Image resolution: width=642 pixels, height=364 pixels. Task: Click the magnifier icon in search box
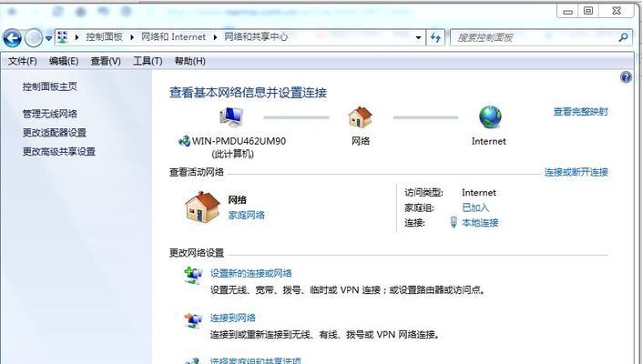pos(623,37)
